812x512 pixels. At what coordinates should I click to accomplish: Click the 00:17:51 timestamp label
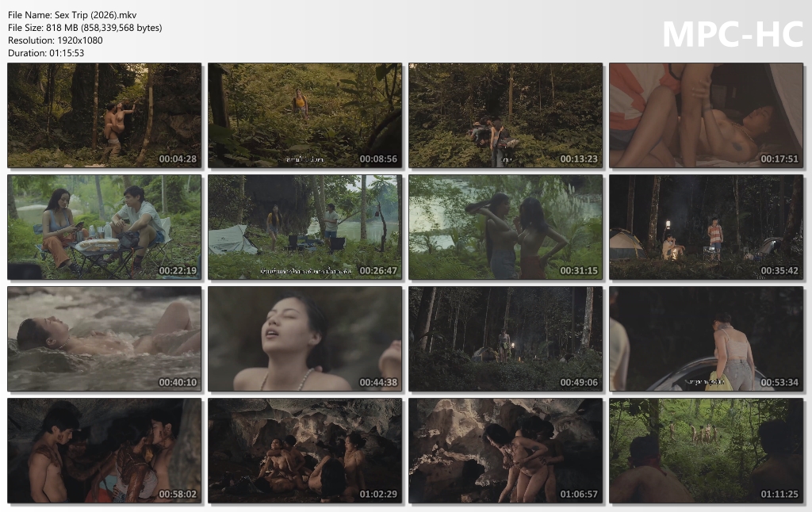pyautogui.click(x=779, y=159)
